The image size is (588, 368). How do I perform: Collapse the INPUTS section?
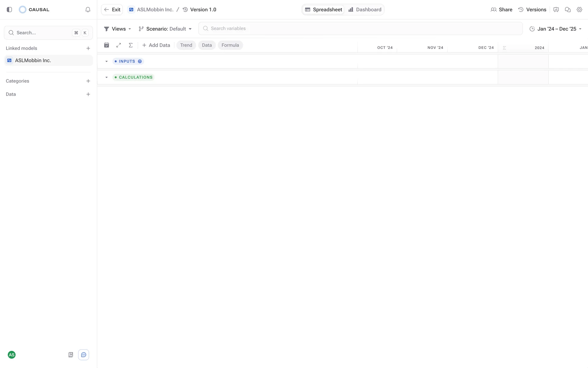coord(107,61)
